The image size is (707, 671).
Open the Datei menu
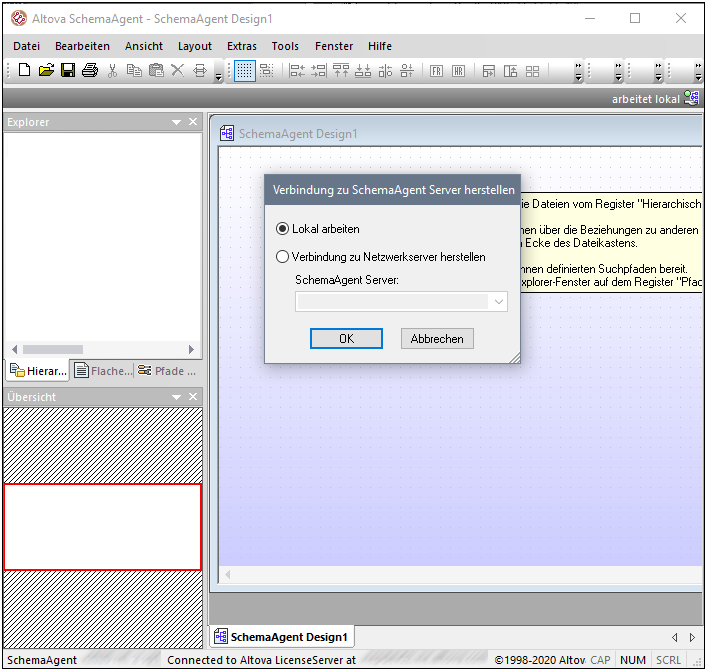tap(27, 46)
